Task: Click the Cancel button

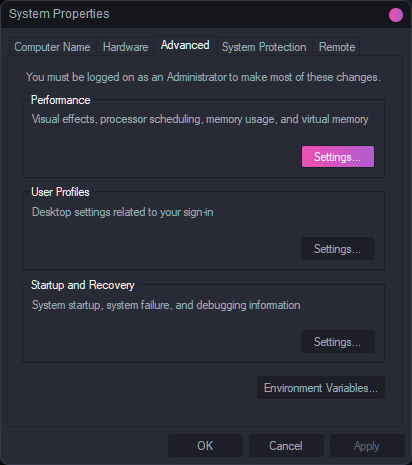Action: tap(286, 446)
